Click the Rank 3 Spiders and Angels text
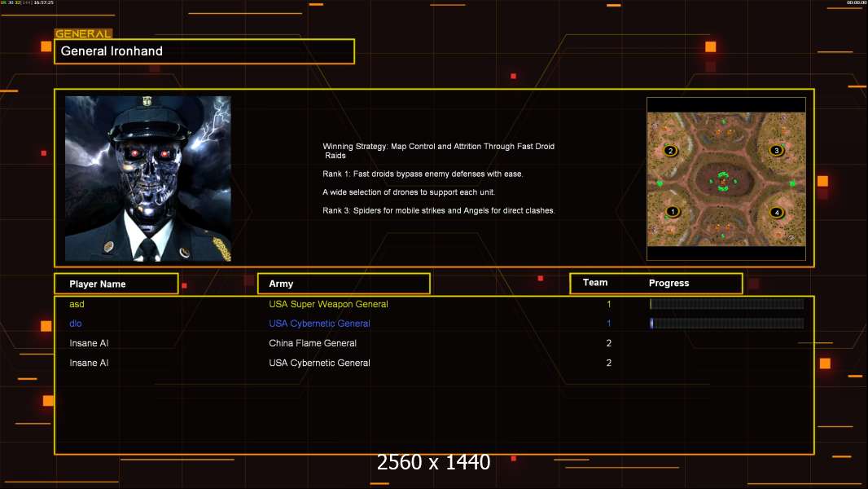Viewport: 868px width, 489px height. click(439, 210)
